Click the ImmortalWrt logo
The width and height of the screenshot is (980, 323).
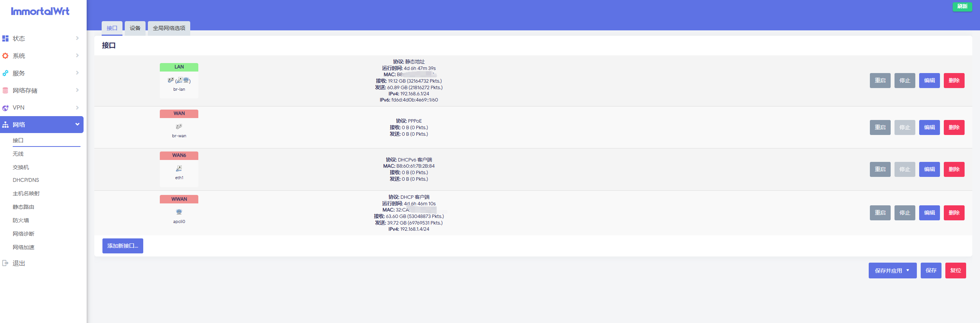tap(40, 11)
